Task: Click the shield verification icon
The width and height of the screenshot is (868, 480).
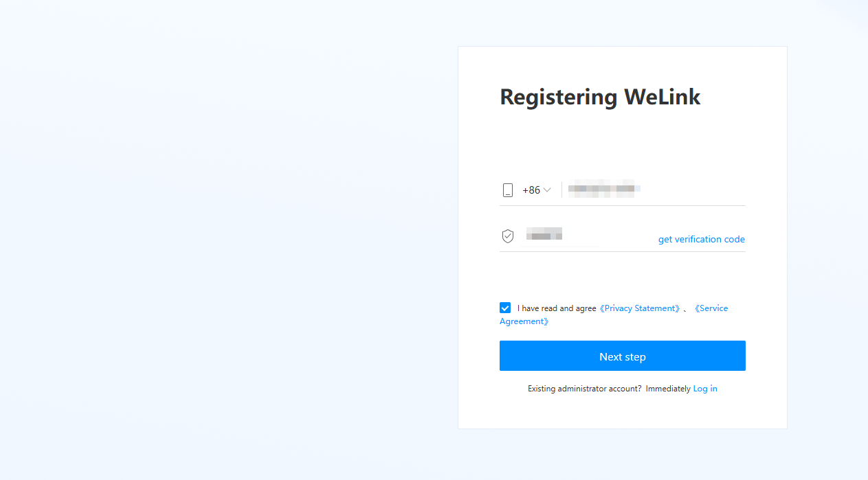Action: point(508,236)
